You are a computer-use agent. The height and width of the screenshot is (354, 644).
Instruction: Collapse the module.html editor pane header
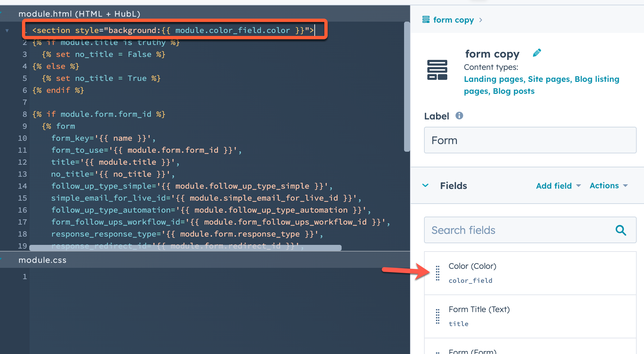pos(80,14)
